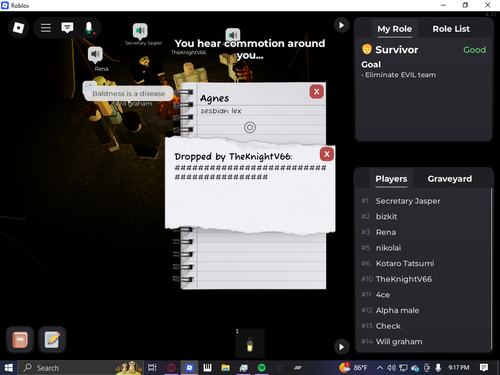500x375 pixels.
Task: Open the Windows Start menu
Action: point(9,368)
